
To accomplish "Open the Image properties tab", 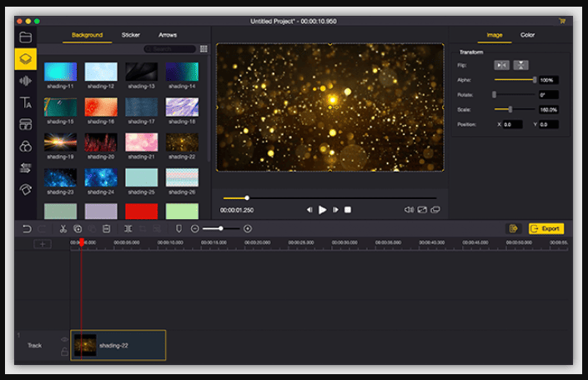I will point(495,35).
